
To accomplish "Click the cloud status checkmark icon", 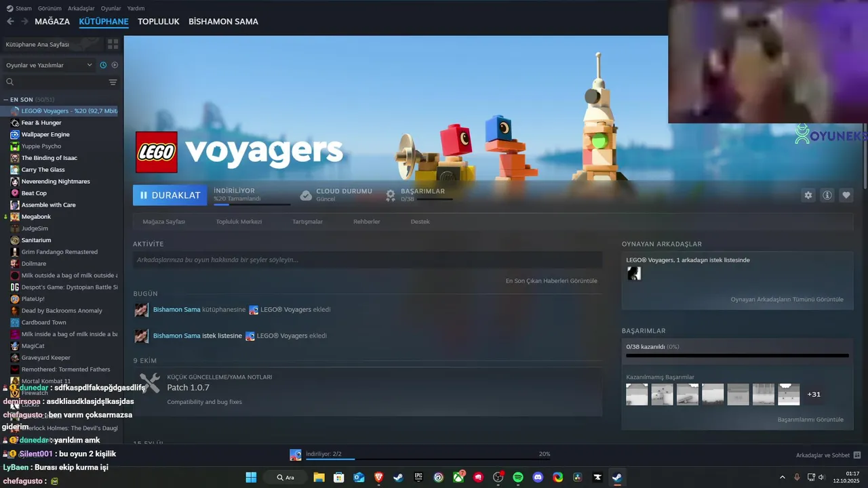I will pos(306,195).
